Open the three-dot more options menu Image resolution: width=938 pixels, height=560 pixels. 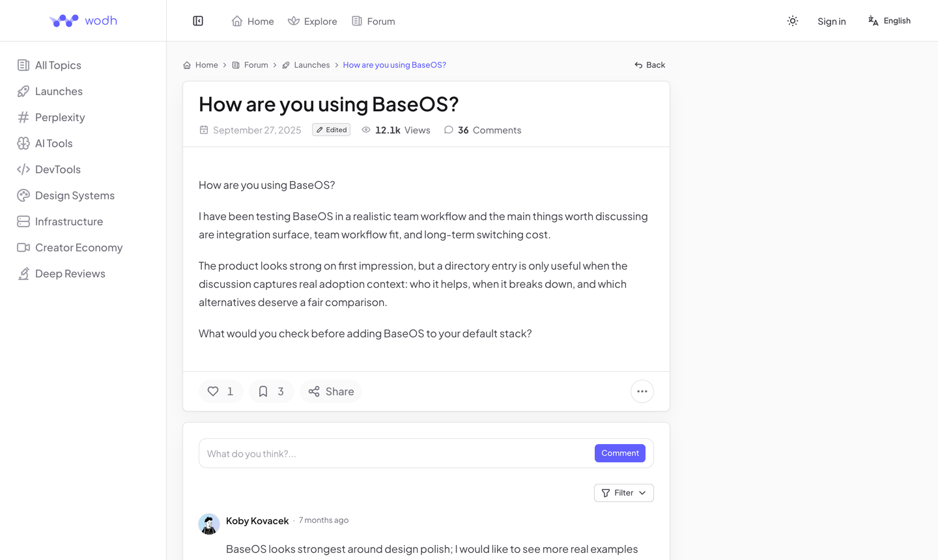click(642, 391)
